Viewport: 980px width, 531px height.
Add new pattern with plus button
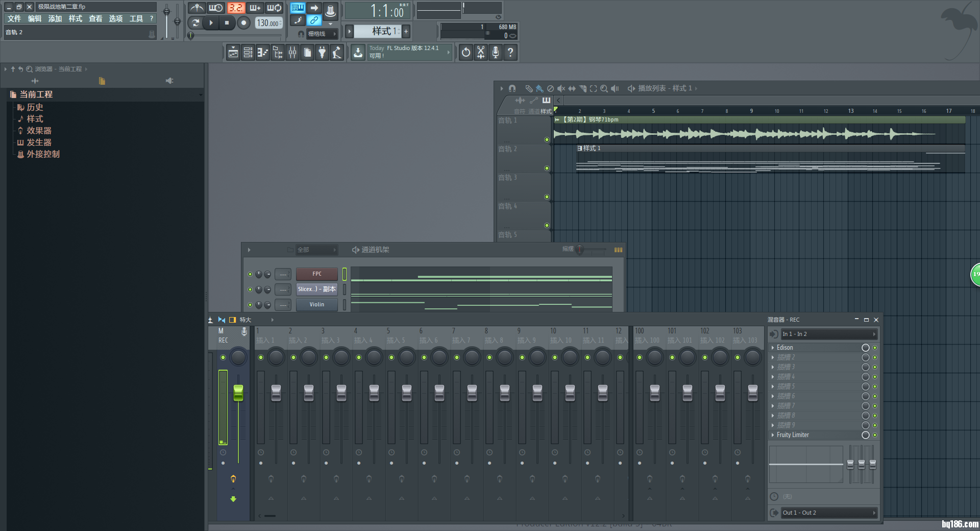tap(406, 31)
